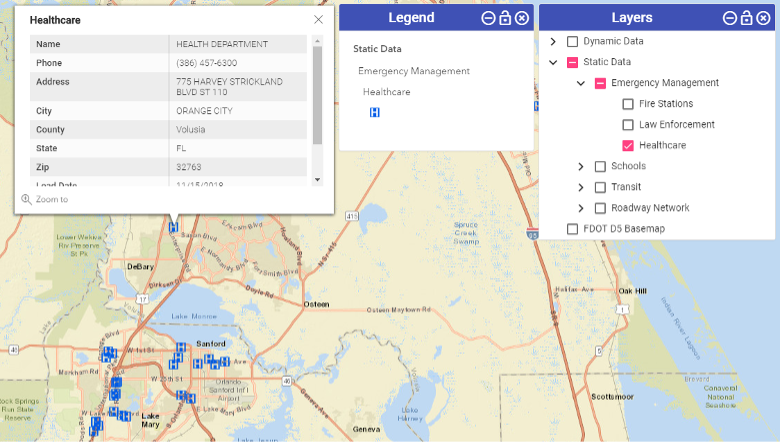Uncheck the Healthcare layer
Screen dimensions: 780x443
(x=628, y=146)
